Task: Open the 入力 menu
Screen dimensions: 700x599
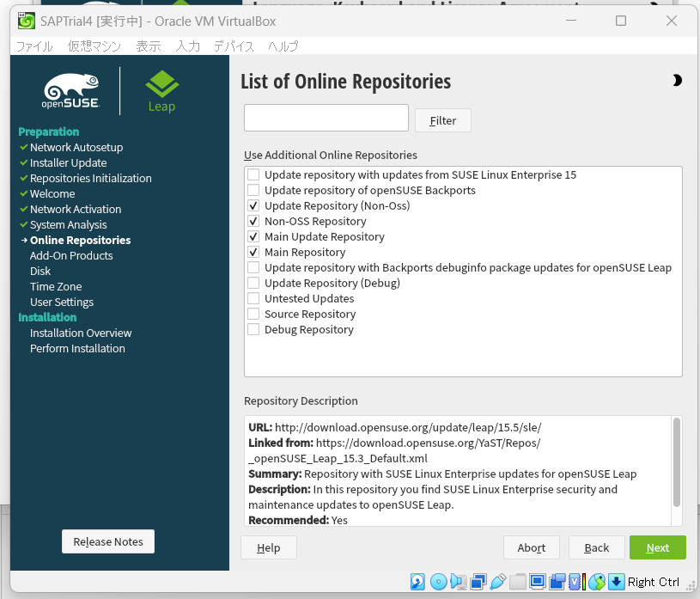Action: tap(187, 46)
